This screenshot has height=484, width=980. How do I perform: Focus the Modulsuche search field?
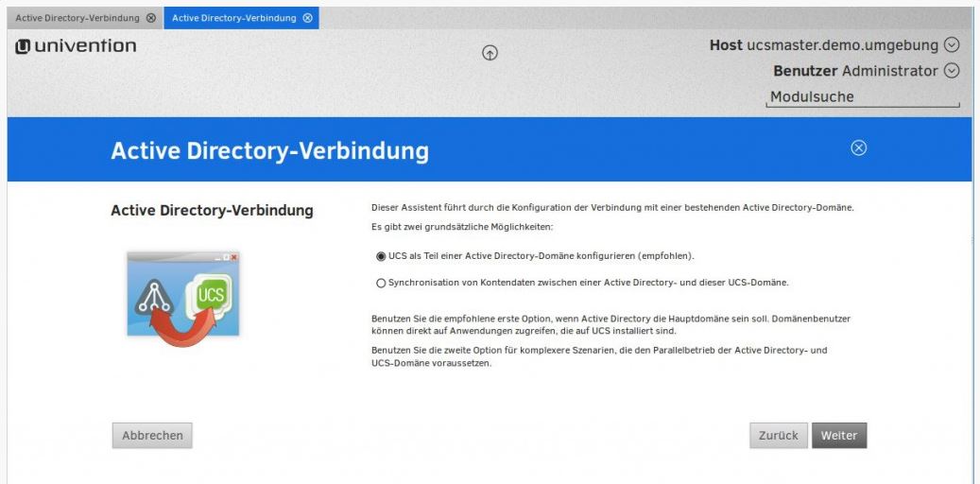coord(863,97)
